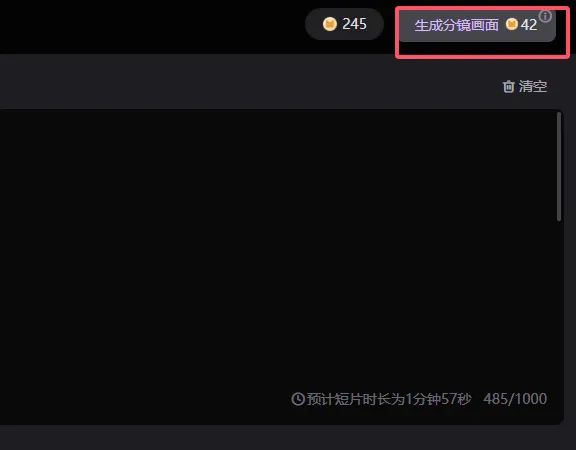The width and height of the screenshot is (576, 450).
Task: Focus the large dark script text area
Action: click(281, 250)
